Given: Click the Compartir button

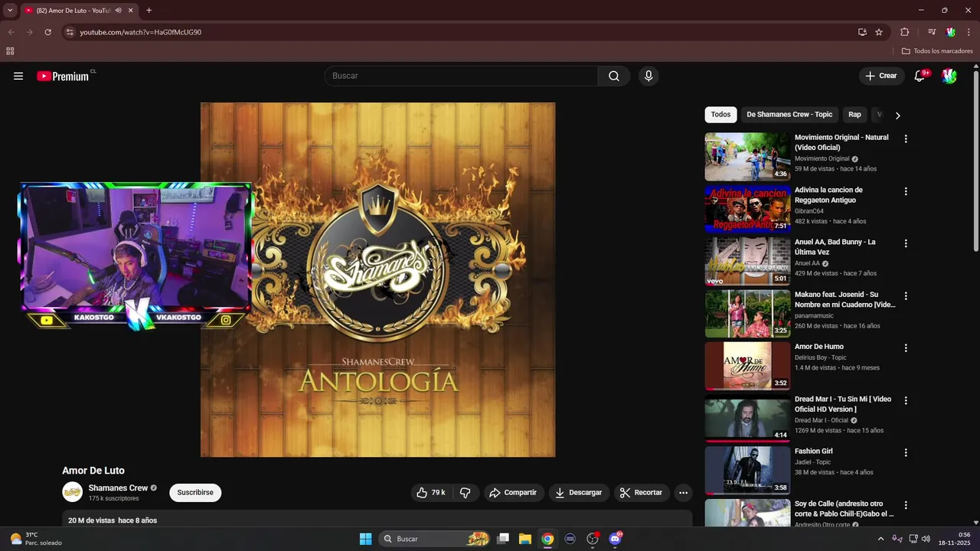Looking at the screenshot, I should (513, 493).
